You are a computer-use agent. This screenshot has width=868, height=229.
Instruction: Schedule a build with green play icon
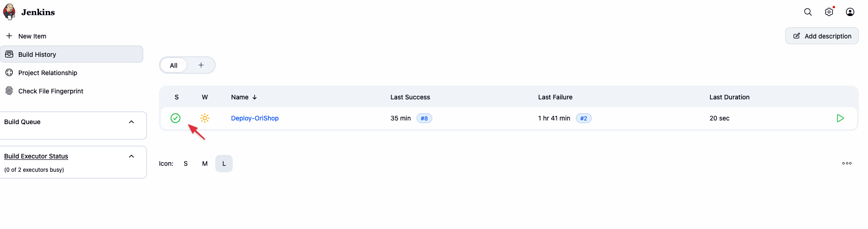tap(840, 118)
